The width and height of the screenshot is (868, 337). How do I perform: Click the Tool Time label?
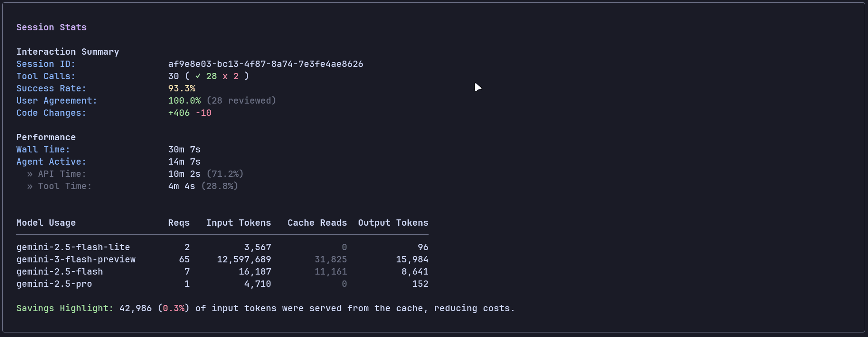65,186
